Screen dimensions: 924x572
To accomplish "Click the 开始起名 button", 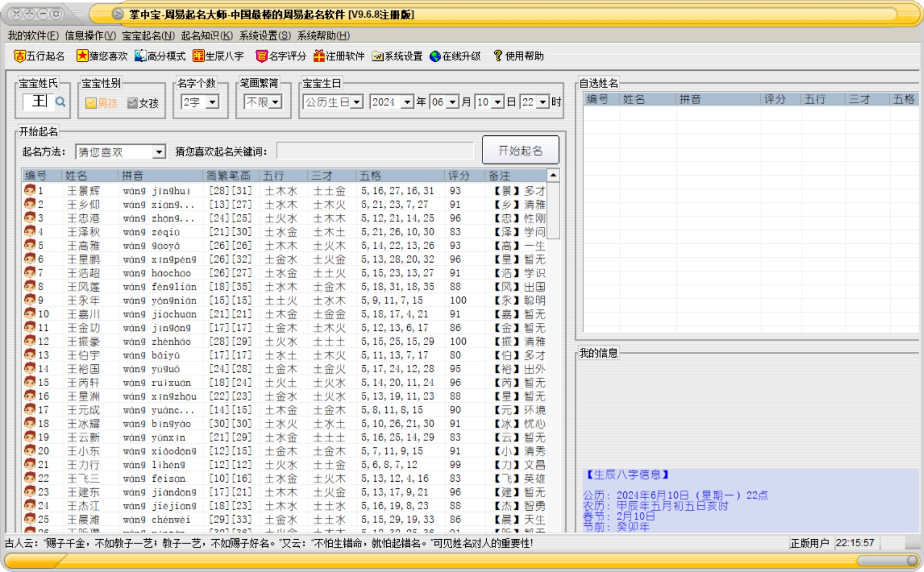I will tap(521, 150).
